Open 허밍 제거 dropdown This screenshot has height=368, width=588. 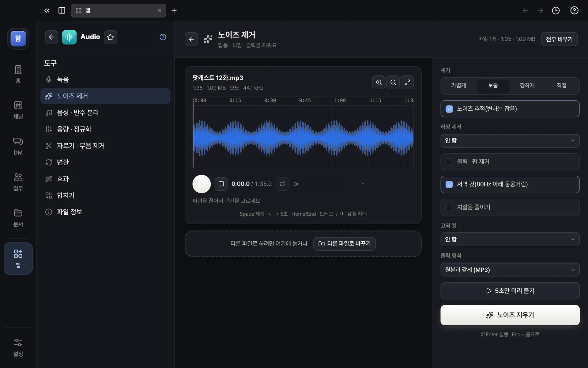click(510, 140)
